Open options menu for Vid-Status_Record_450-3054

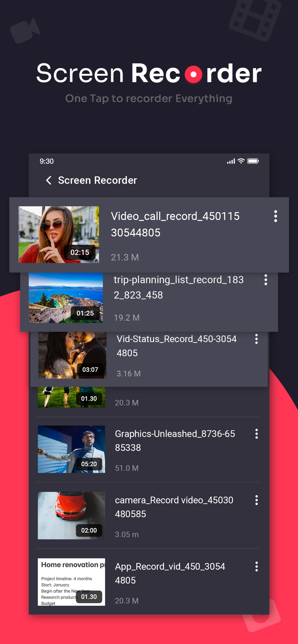(x=256, y=339)
